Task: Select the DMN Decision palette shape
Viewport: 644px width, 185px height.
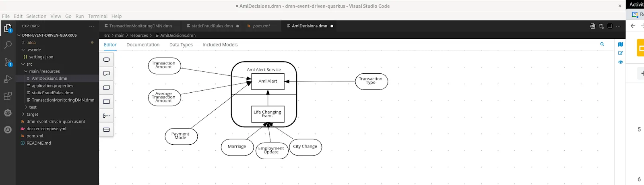Action: click(106, 102)
